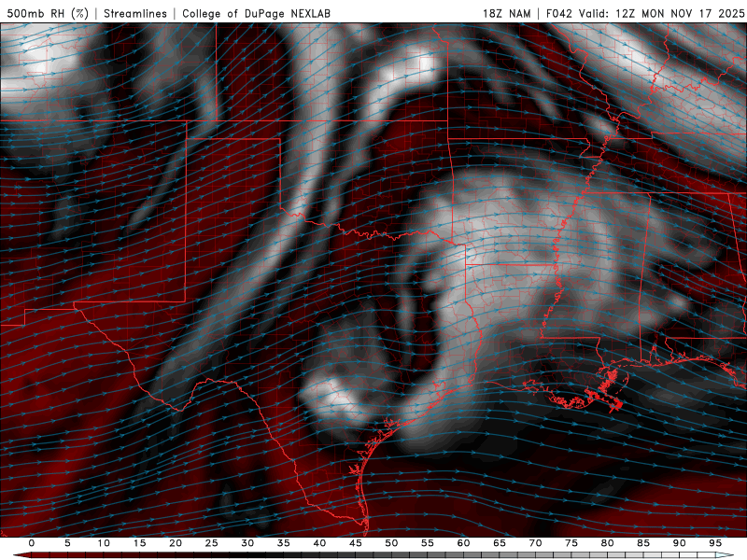The width and height of the screenshot is (747, 560).
Task: Click the "65" label on color scale
Action: 500,543
